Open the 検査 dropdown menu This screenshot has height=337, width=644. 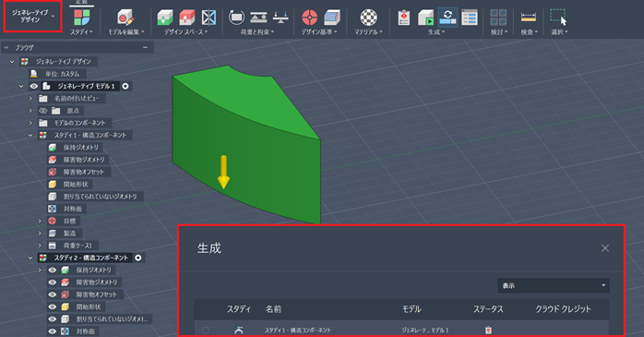(529, 31)
